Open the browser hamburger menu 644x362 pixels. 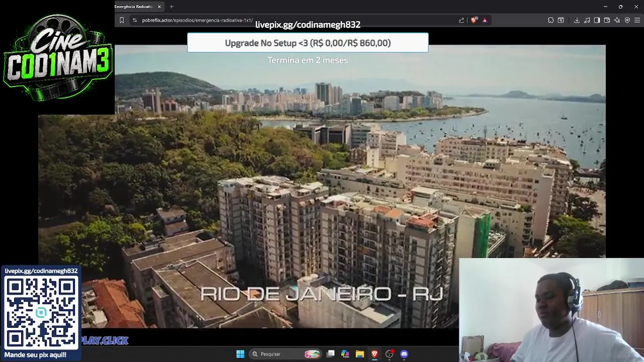tap(637, 20)
